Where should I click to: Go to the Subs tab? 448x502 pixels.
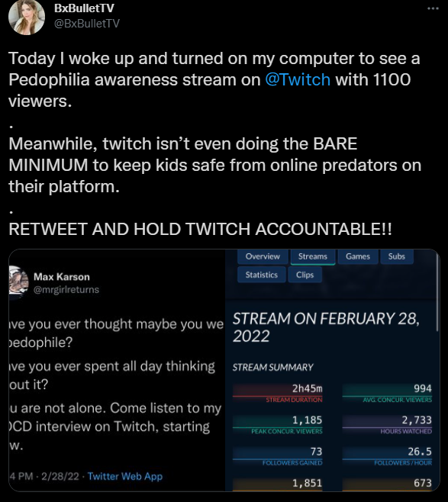396,256
